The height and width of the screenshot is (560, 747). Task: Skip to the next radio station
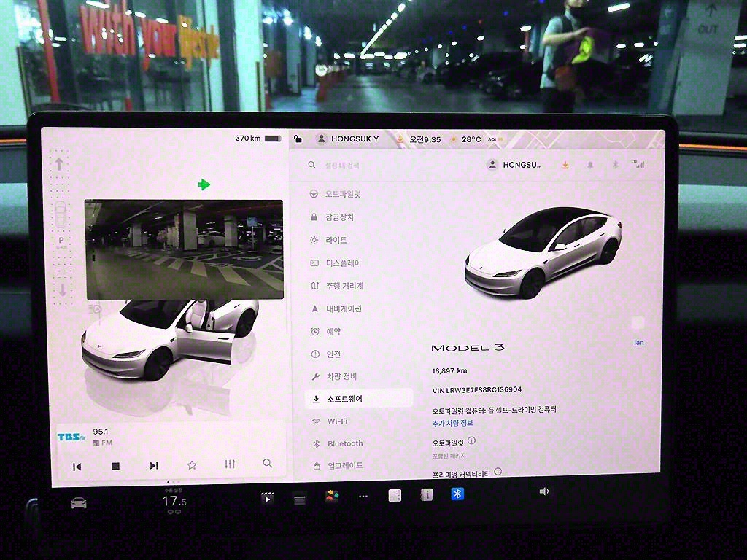coord(153,465)
